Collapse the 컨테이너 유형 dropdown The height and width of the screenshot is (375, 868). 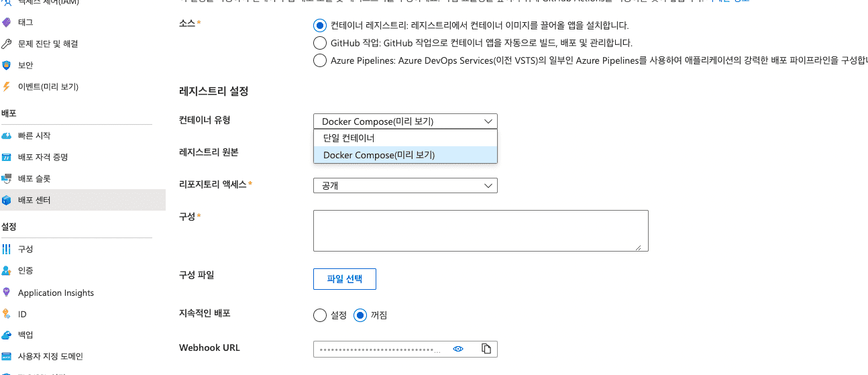405,121
